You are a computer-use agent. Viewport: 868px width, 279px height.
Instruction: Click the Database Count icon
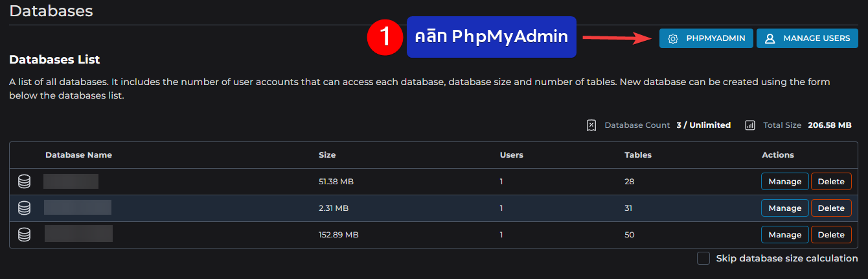click(591, 125)
